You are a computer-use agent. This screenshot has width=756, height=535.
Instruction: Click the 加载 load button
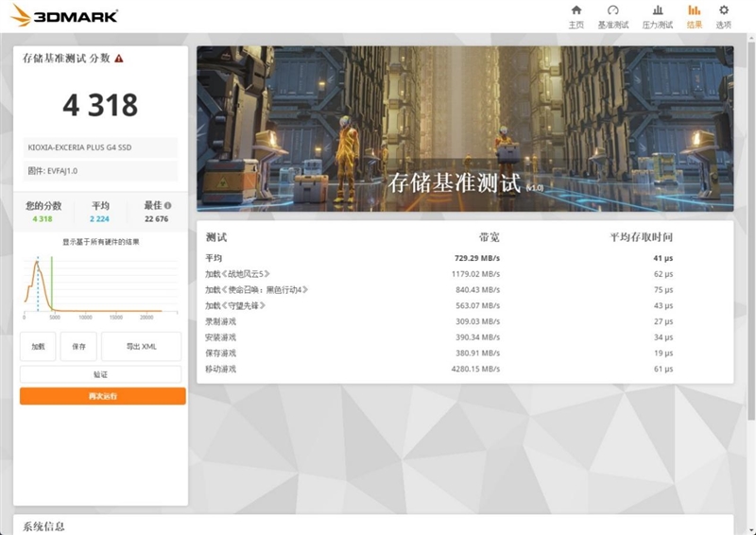click(x=38, y=346)
